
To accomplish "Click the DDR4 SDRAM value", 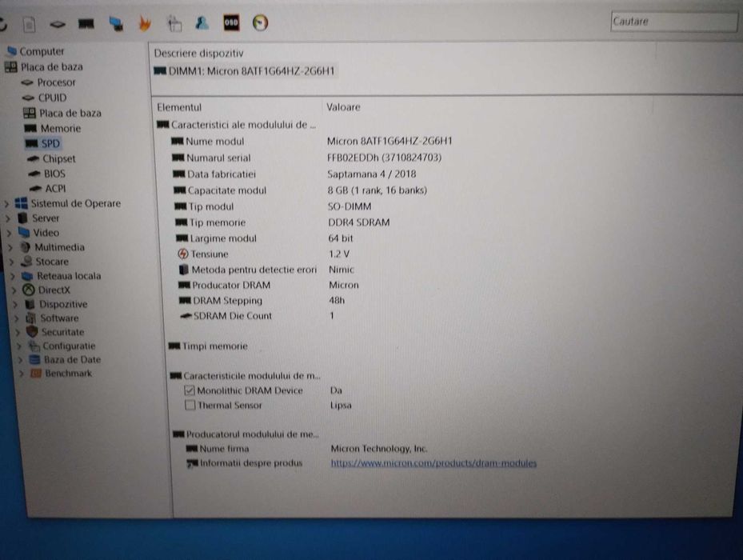I will click(x=359, y=222).
